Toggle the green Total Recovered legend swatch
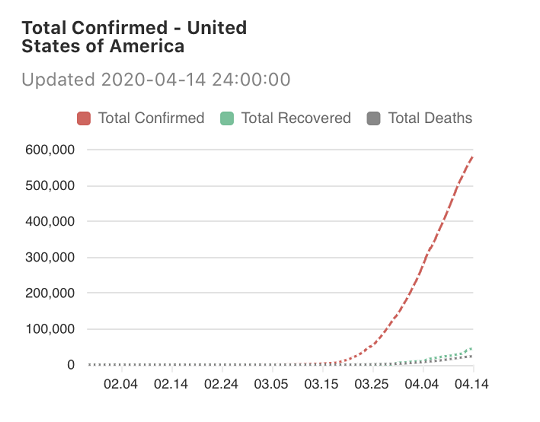The width and height of the screenshot is (540, 422). point(227,118)
